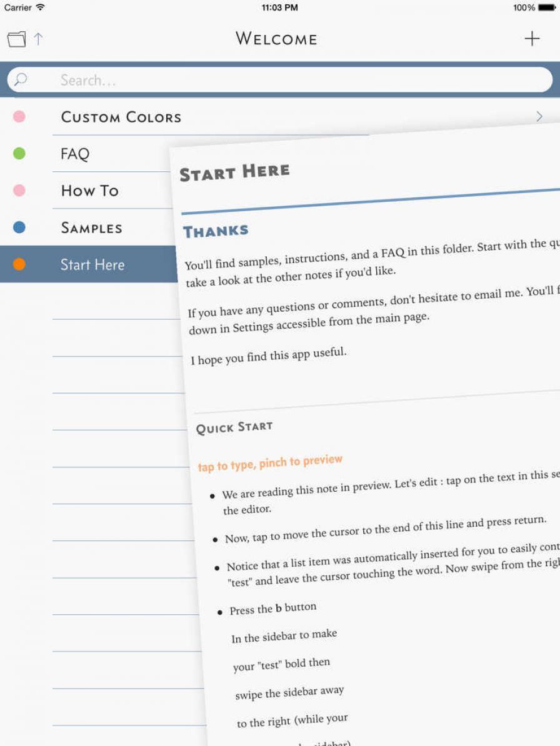Open Custom Colors via its chevron arrow

[540, 116]
